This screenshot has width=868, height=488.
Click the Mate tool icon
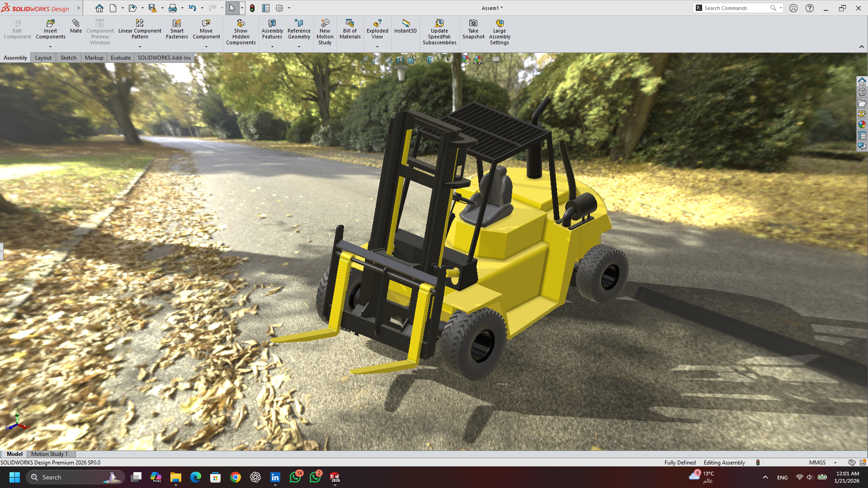point(75,23)
